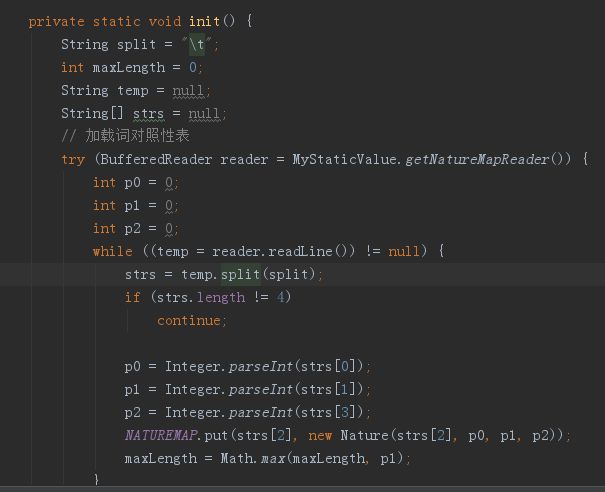Click Integer on the p0 assignment line
The image size is (605, 492).
click(192, 366)
